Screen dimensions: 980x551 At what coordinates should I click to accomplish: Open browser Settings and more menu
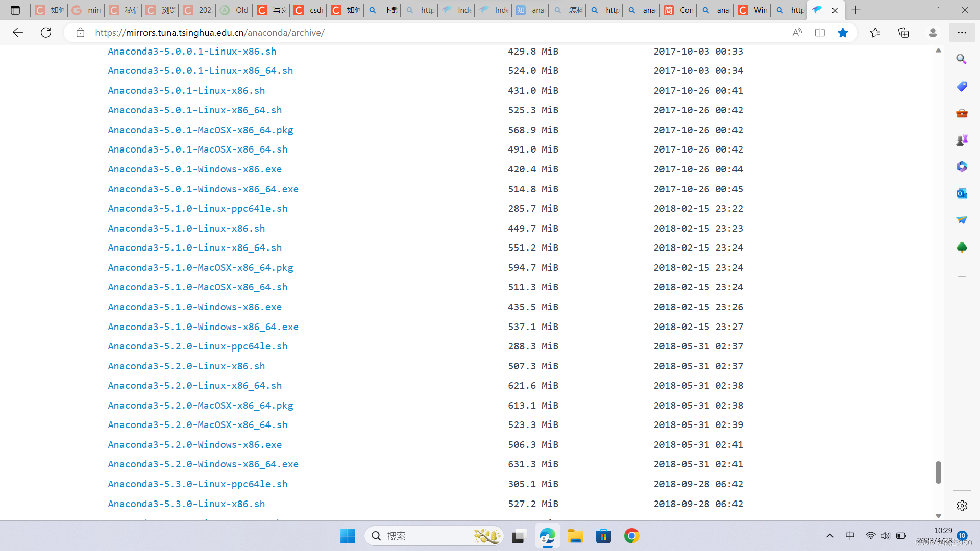click(x=962, y=33)
